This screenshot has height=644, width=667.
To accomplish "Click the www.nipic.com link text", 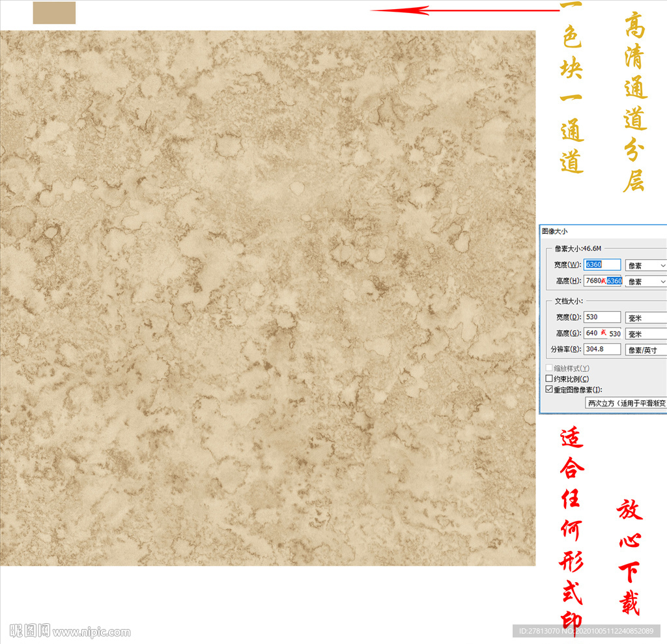I will click(92, 632).
